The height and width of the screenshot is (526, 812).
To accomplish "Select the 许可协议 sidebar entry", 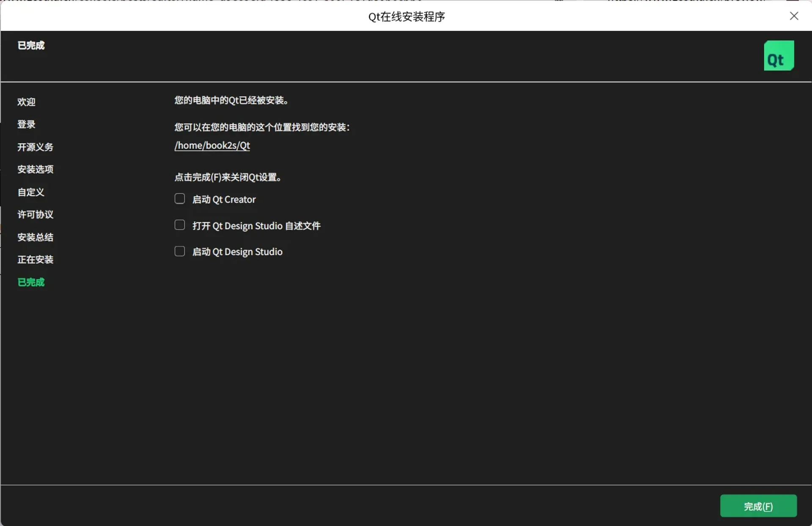I will point(35,214).
